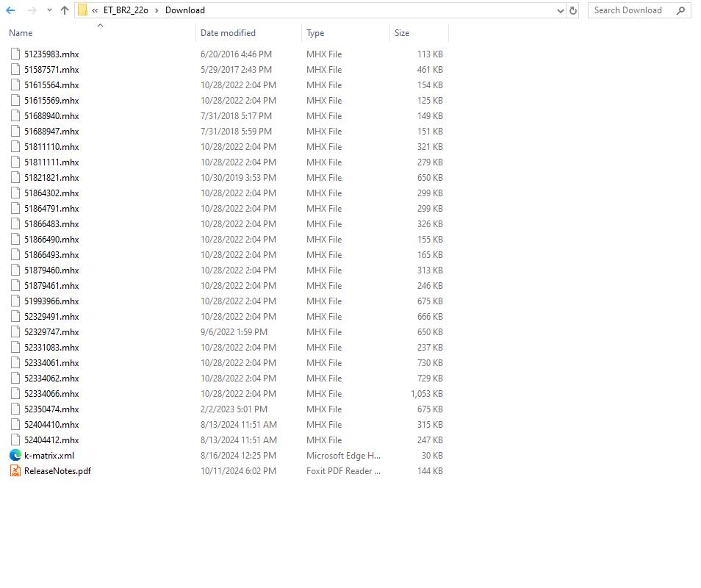This screenshot has width=701, height=588.
Task: Select the Download breadcrumb segment
Action: (184, 10)
